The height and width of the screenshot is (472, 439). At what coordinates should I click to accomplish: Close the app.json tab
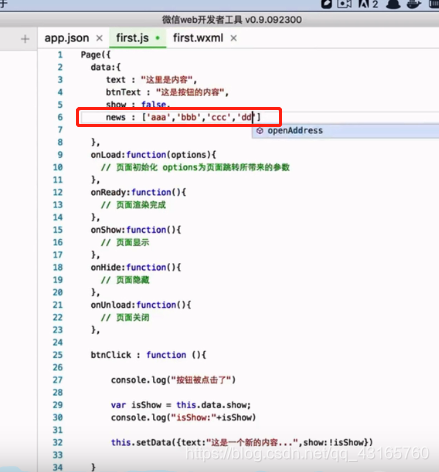tap(99, 38)
